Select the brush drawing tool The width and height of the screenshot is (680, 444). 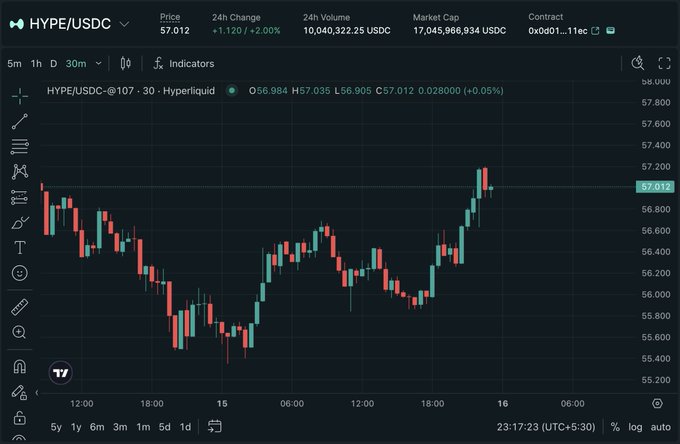(20, 223)
